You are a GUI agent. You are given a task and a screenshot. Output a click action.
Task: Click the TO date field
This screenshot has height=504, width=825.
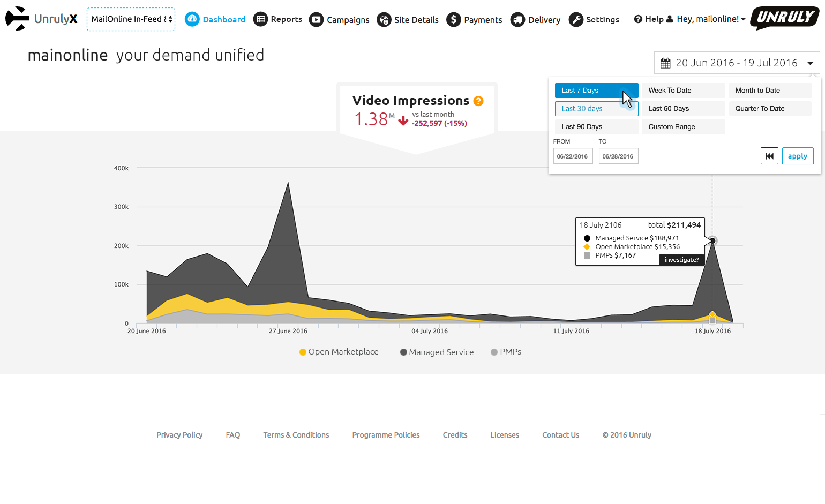click(x=618, y=156)
